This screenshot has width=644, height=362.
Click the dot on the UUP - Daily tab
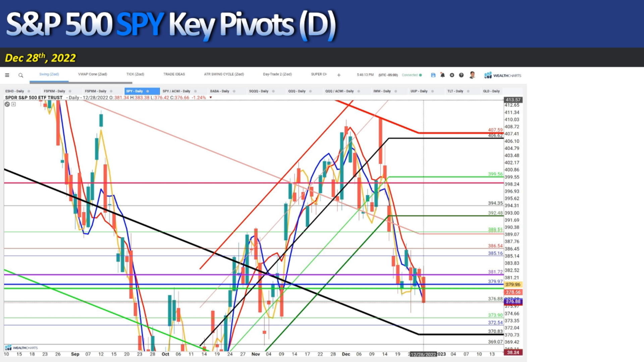432,91
